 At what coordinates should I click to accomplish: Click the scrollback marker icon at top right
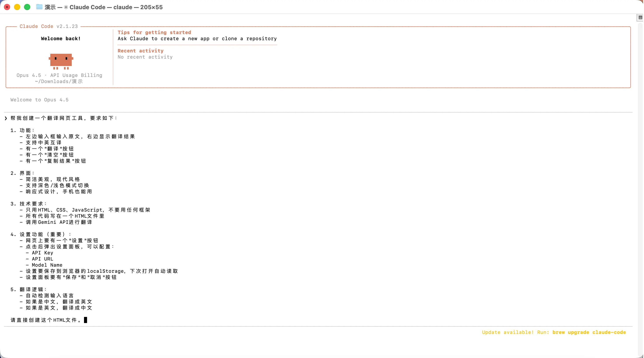click(640, 17)
